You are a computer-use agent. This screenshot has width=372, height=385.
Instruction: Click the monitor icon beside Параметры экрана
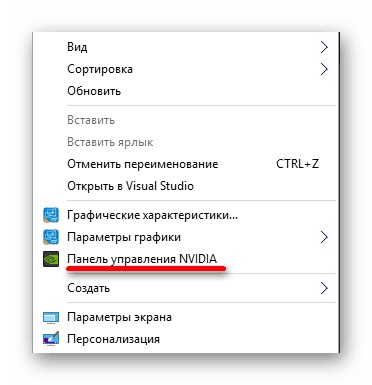51,317
